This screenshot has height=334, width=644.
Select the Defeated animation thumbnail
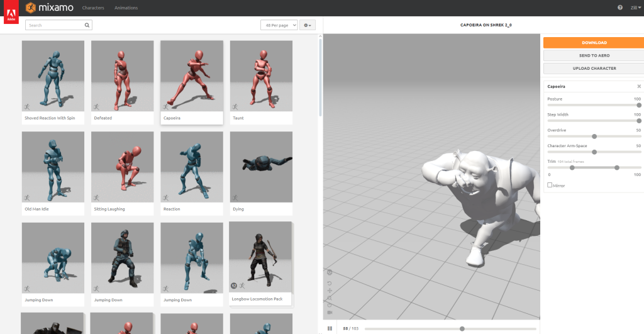coord(123,76)
